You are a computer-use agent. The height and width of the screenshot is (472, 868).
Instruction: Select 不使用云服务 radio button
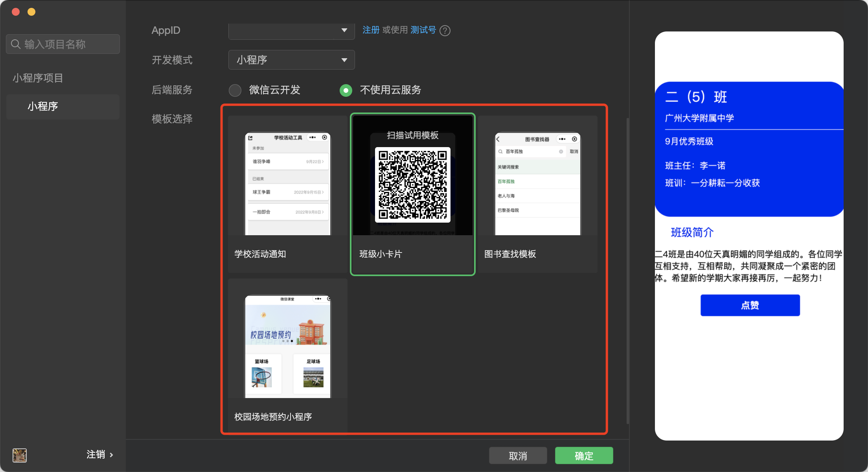[346, 90]
